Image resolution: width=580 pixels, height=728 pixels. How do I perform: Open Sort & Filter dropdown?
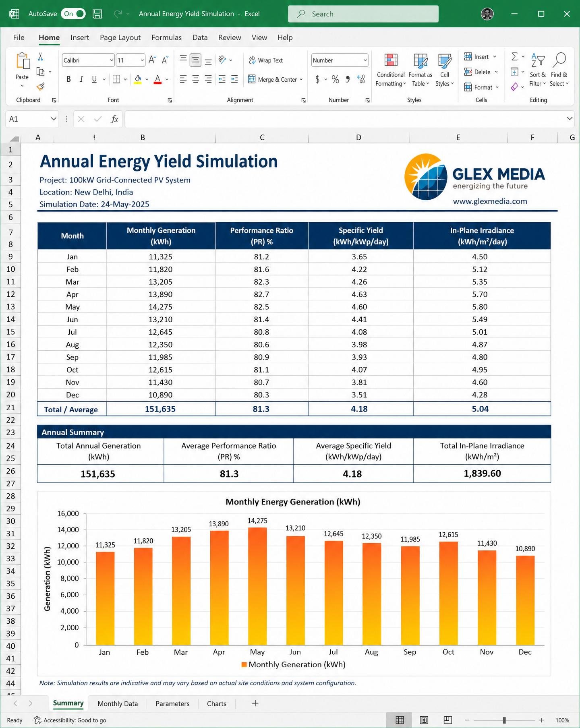click(538, 70)
